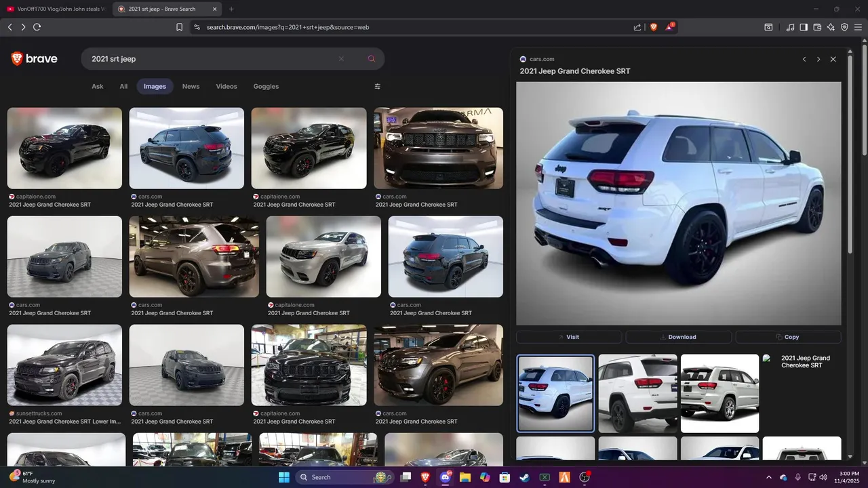Screen dimensions: 868x488
Task: Open silver Jeep thumbnail from capitalone.com
Action: tap(323, 256)
